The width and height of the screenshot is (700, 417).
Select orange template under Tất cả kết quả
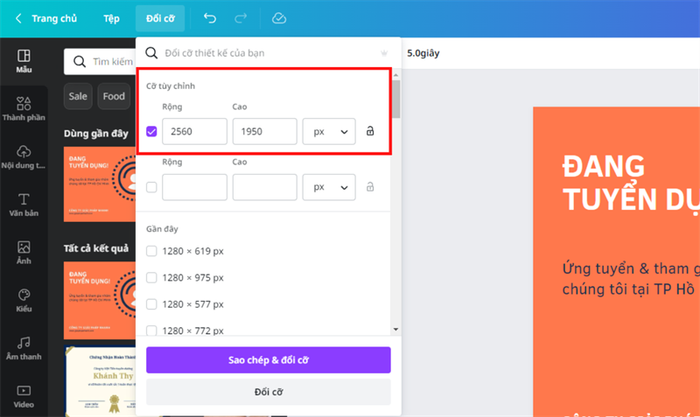[100, 300]
